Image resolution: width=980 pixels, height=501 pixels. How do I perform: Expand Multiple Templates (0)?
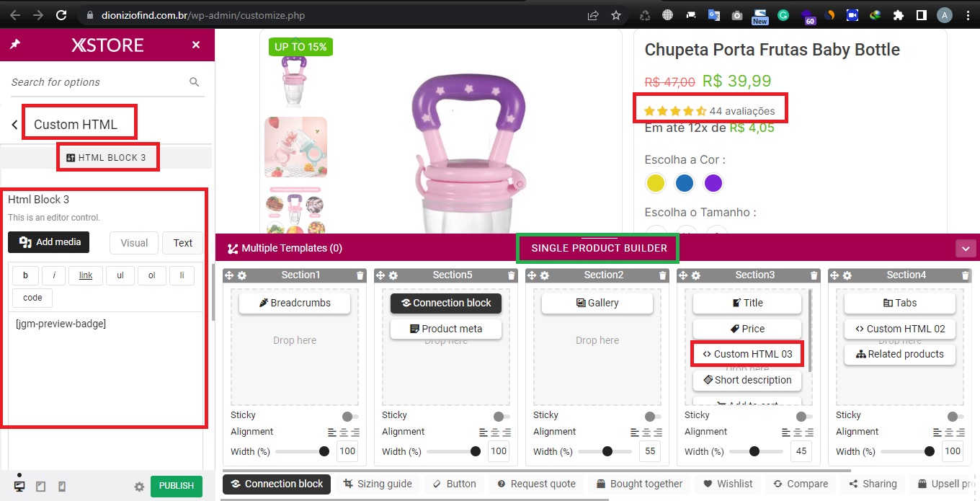[285, 249]
